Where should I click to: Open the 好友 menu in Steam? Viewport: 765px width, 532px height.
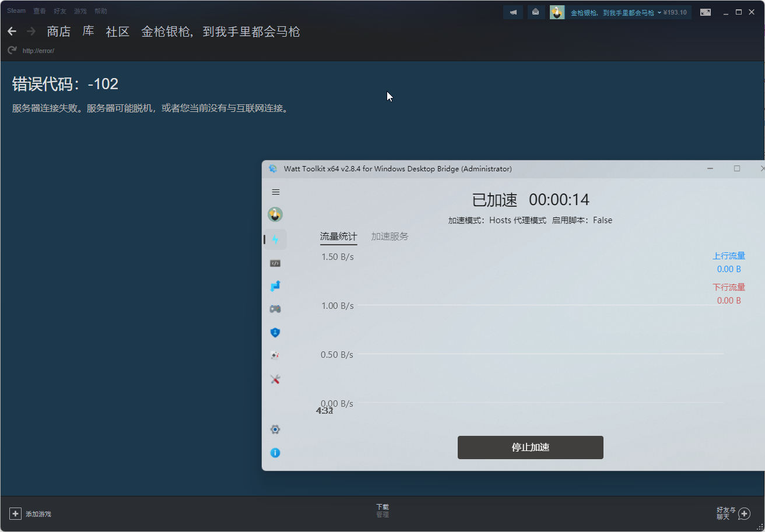click(60, 11)
